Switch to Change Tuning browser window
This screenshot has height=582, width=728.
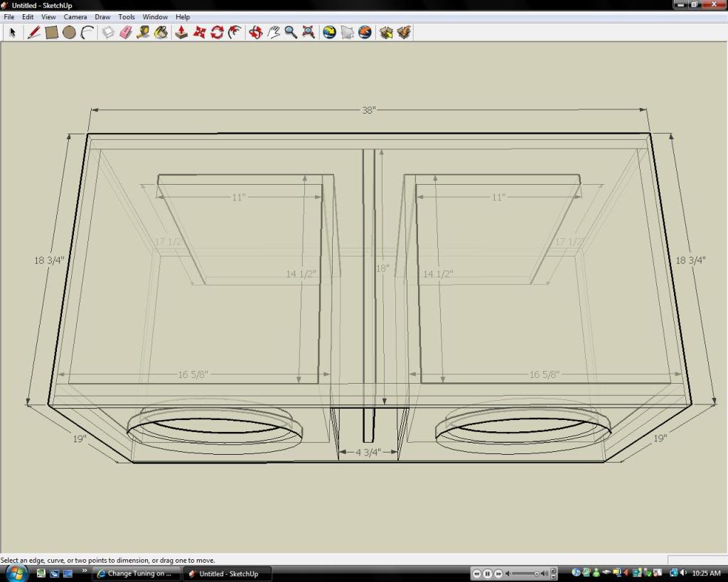[135, 573]
